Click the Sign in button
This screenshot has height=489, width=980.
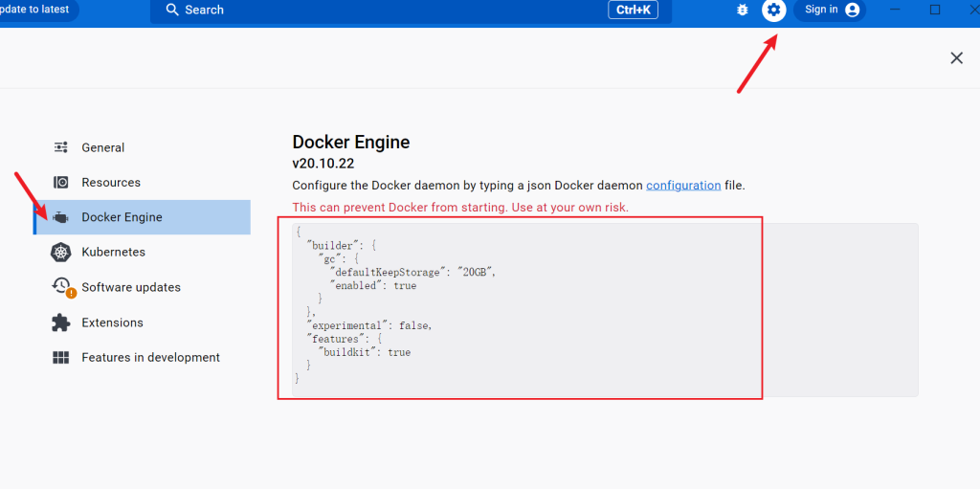click(x=830, y=10)
